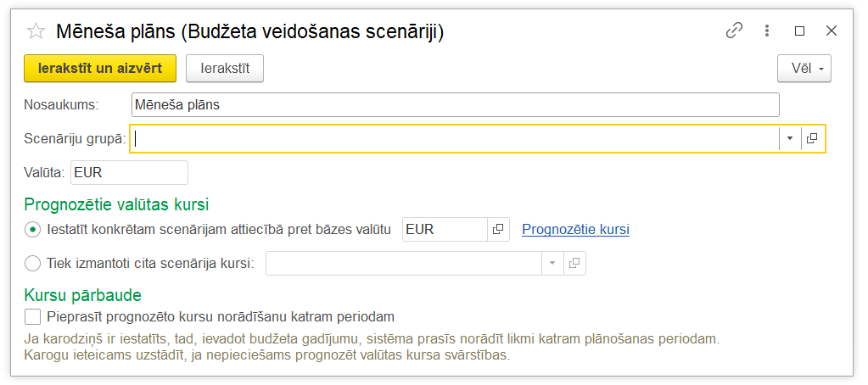Screen dimensions: 868x385
Task: Close the Mēneša plāns form
Action: [832, 31]
